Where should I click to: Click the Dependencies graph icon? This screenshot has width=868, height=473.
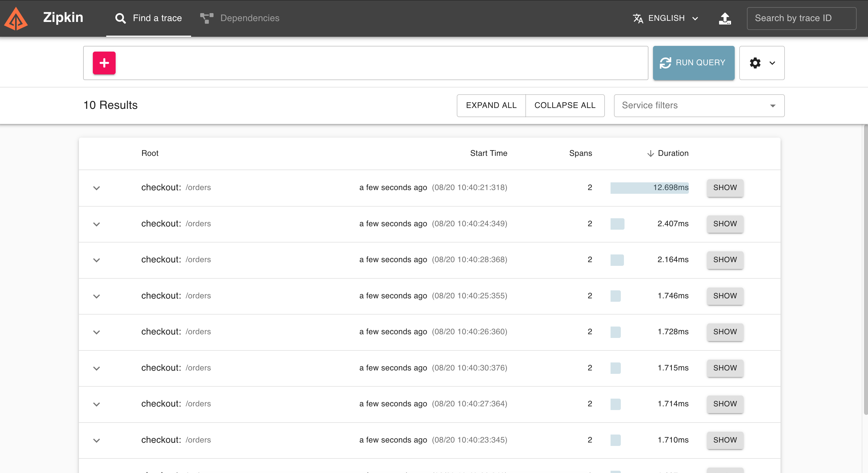coord(206,18)
